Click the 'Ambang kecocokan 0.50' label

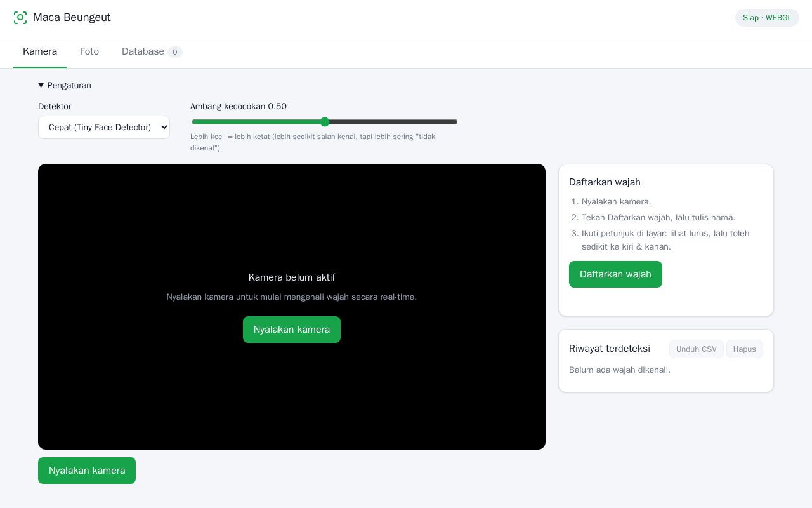click(x=239, y=107)
